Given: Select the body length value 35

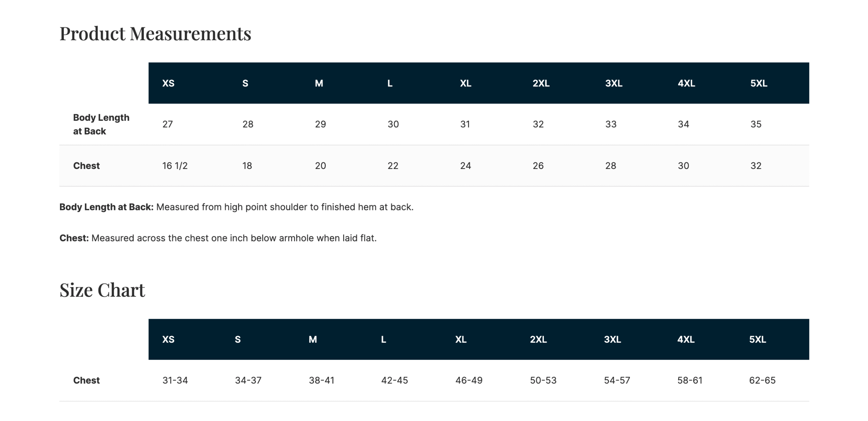Looking at the screenshot, I should [x=756, y=124].
